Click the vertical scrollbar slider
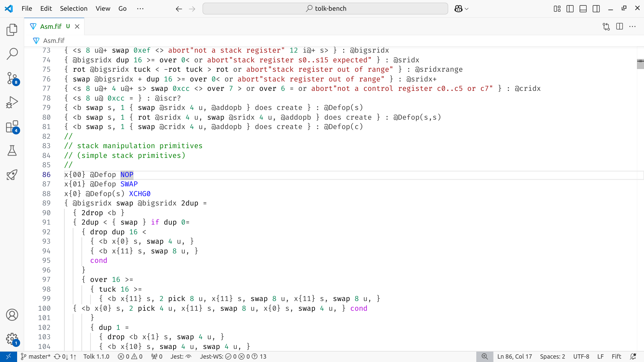Image resolution: width=644 pixels, height=362 pixels. [640, 64]
